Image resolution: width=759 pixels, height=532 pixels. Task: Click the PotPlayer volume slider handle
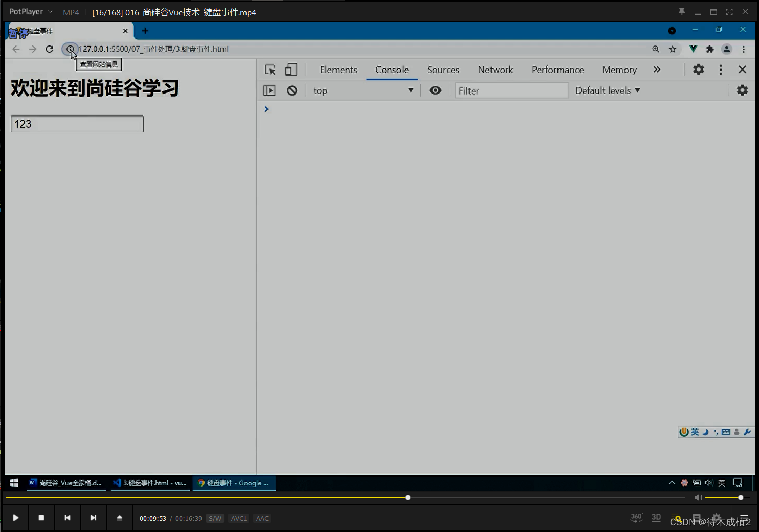pyautogui.click(x=741, y=497)
